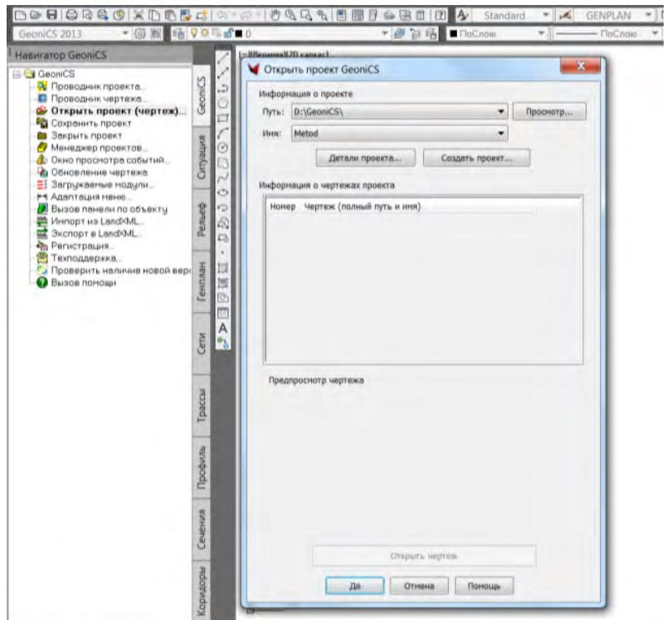
Task: Switch to the Рельеф side tab
Action: tap(202, 219)
